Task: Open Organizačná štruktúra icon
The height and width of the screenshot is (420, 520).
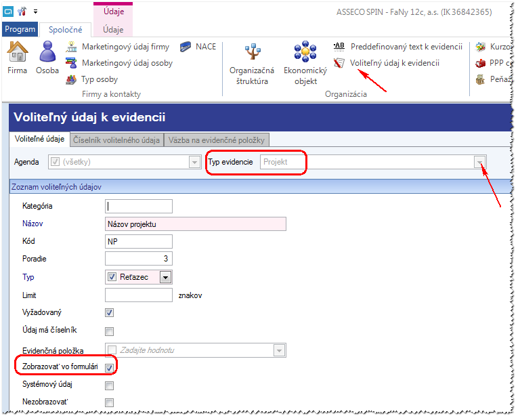Action: click(253, 51)
